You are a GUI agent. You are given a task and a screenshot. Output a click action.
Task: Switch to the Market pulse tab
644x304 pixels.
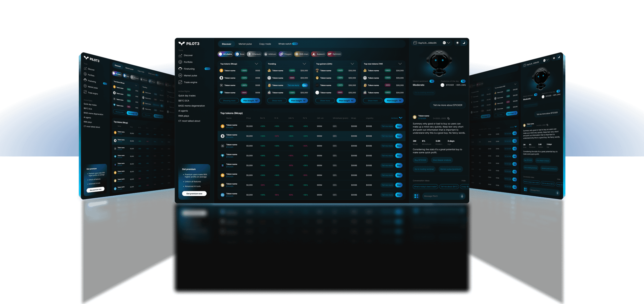click(x=245, y=44)
